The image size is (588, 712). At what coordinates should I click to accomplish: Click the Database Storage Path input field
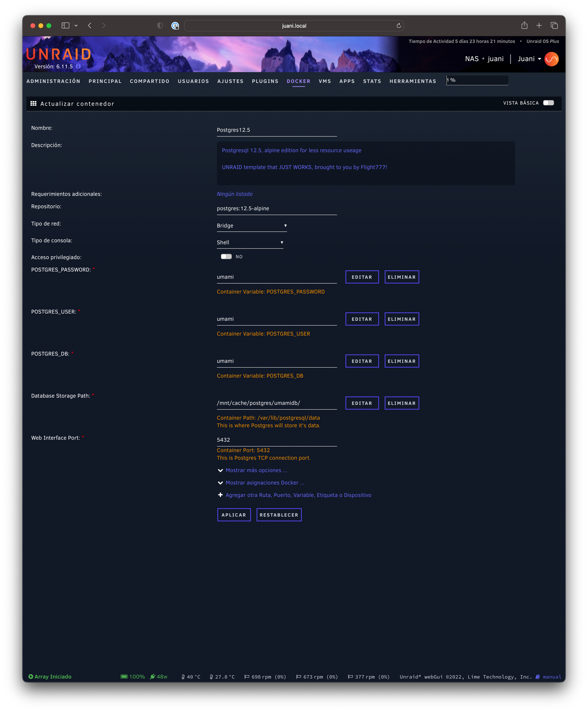click(x=277, y=403)
